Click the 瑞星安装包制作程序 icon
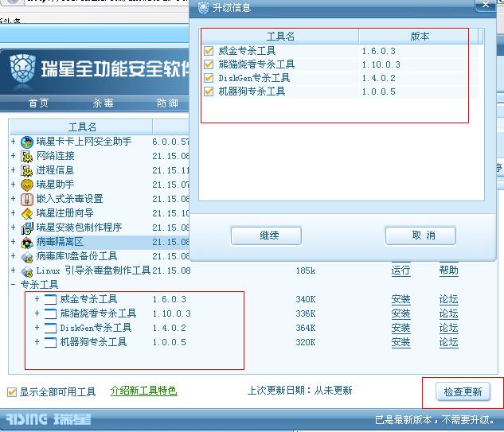The height and width of the screenshot is (432, 504). [27, 228]
